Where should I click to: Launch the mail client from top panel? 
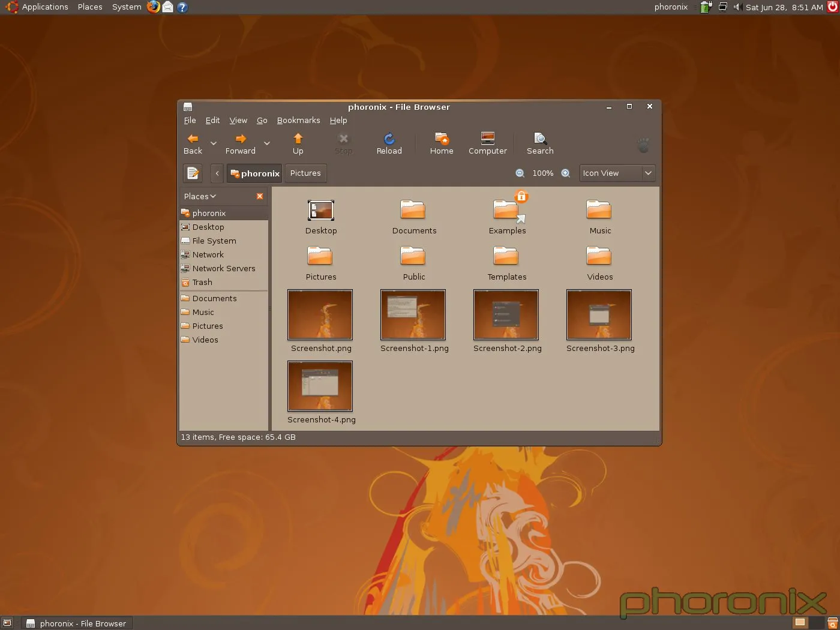pos(168,7)
